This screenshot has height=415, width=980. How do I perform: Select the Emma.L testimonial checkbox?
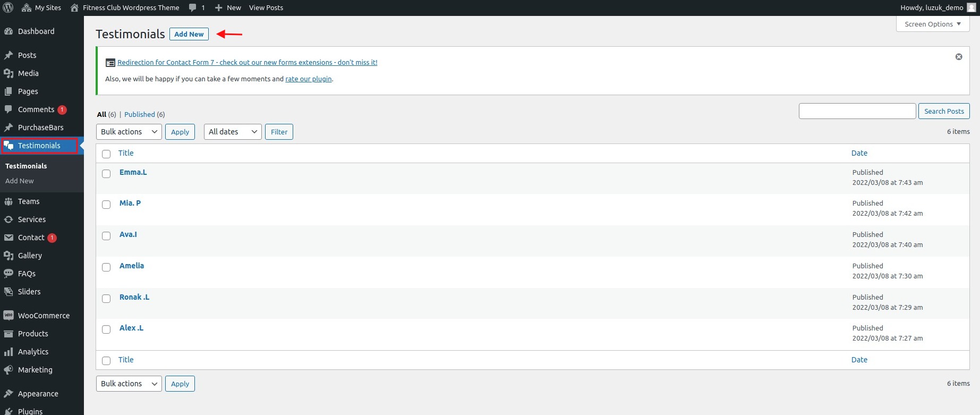pos(106,174)
